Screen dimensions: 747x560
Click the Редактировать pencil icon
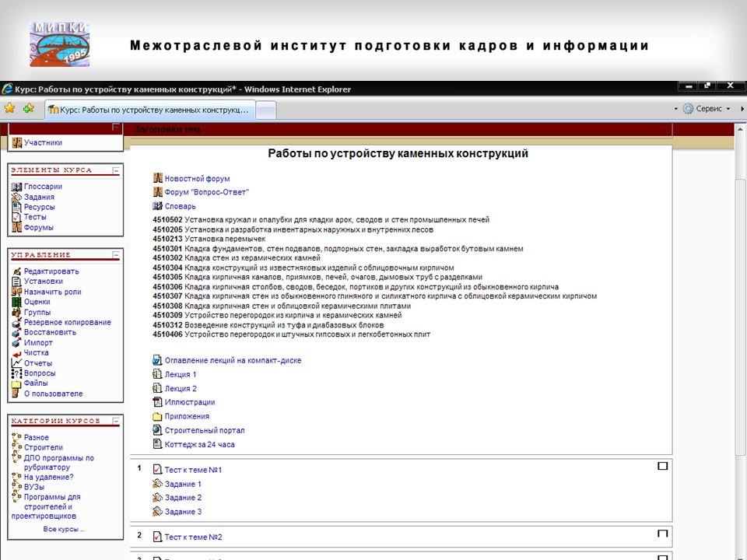16,271
